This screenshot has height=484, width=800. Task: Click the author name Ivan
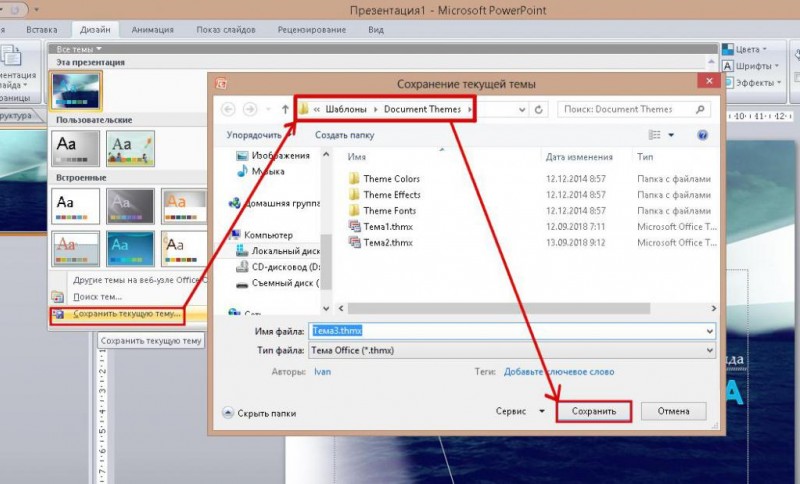(x=322, y=372)
